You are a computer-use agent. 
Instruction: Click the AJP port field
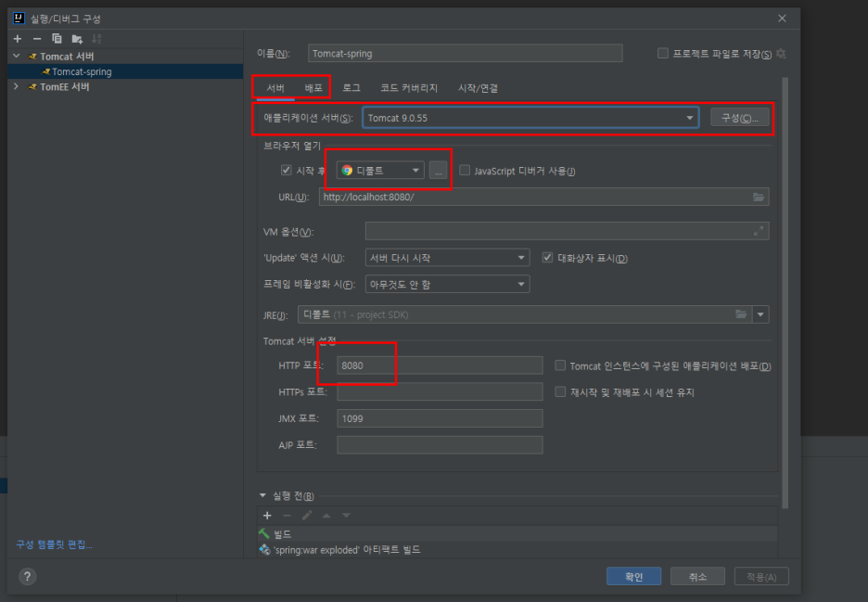[440, 444]
